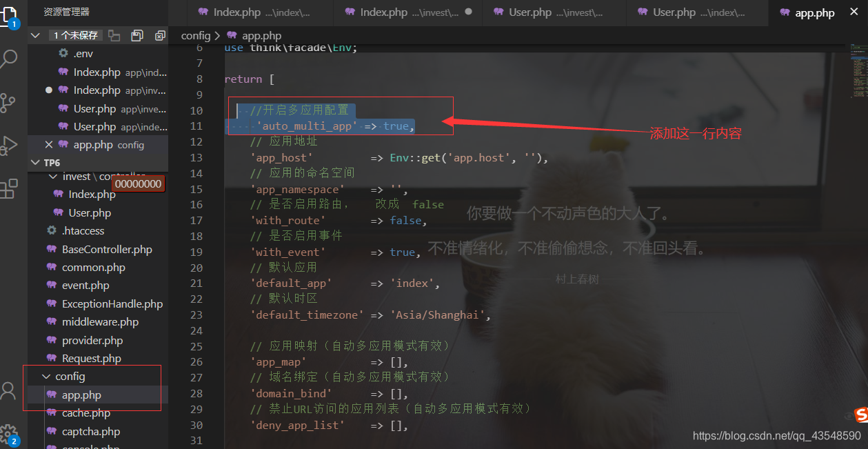Open the Source Control view

click(8, 103)
